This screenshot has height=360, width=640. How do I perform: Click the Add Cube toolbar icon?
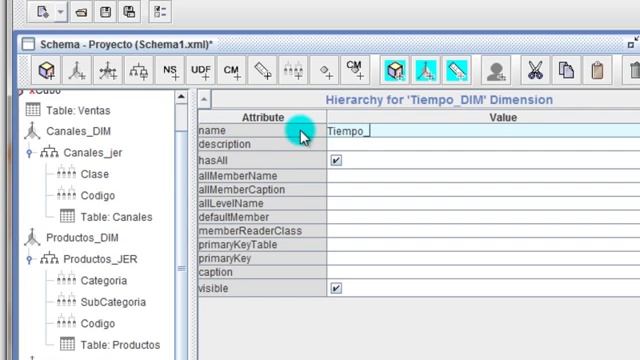[x=46, y=70]
